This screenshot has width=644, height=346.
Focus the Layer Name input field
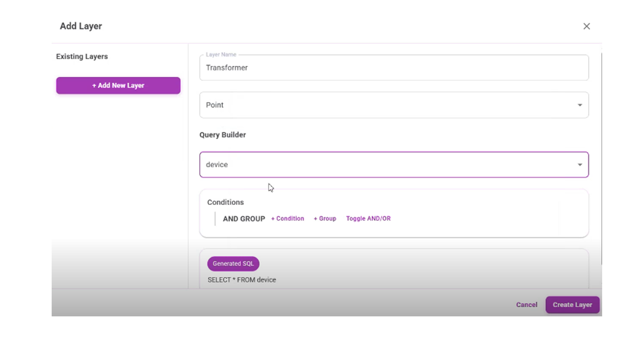click(394, 68)
